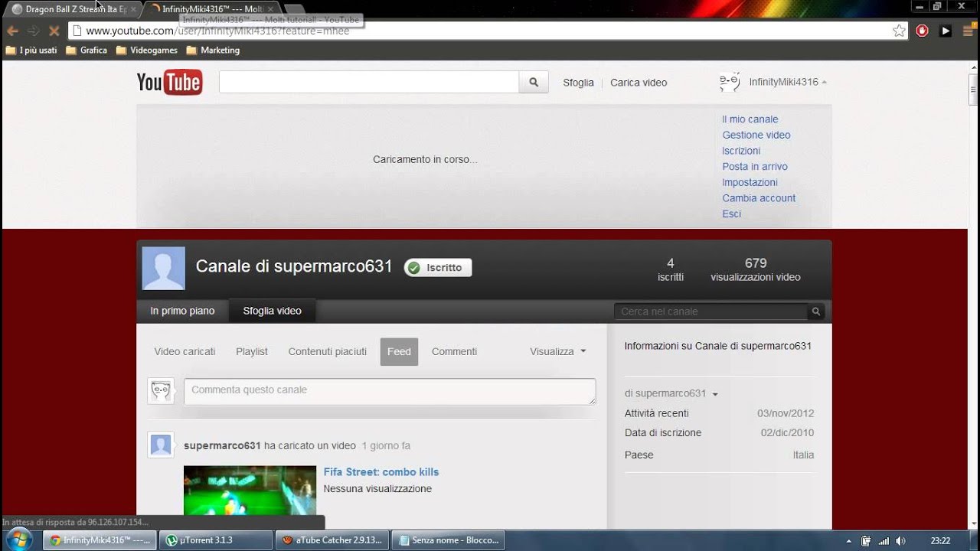Close the InfinityMiki4316 tab
Image resolution: width=980 pixels, height=551 pixels.
click(270, 9)
